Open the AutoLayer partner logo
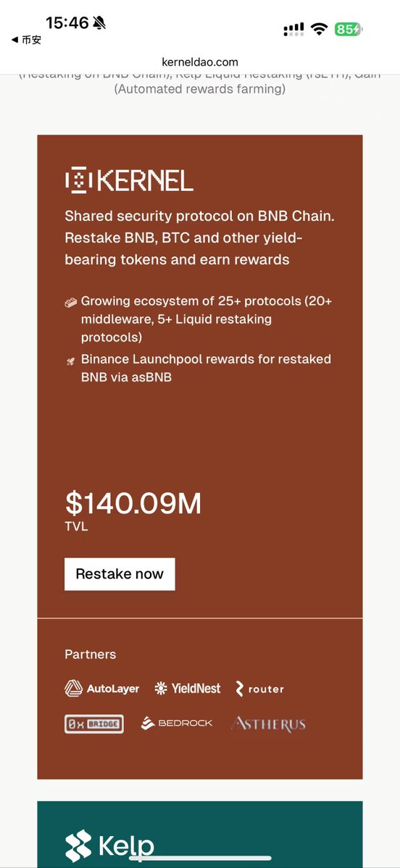Image resolution: width=400 pixels, height=868 pixels. coord(102,688)
